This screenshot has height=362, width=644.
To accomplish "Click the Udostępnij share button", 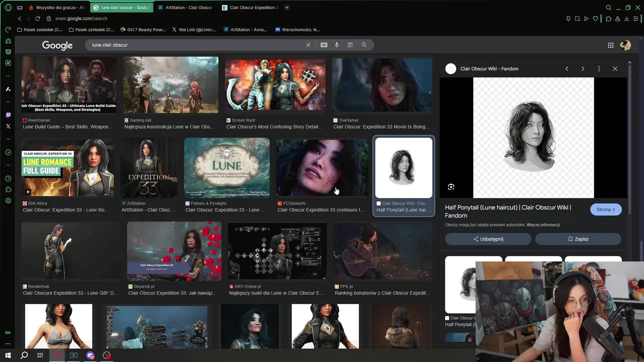I will (x=488, y=239).
